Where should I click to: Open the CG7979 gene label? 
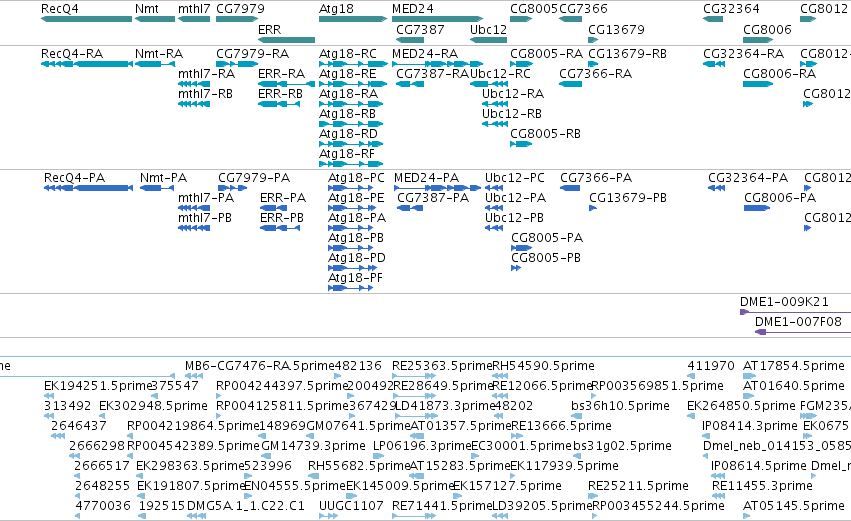tap(240, 9)
